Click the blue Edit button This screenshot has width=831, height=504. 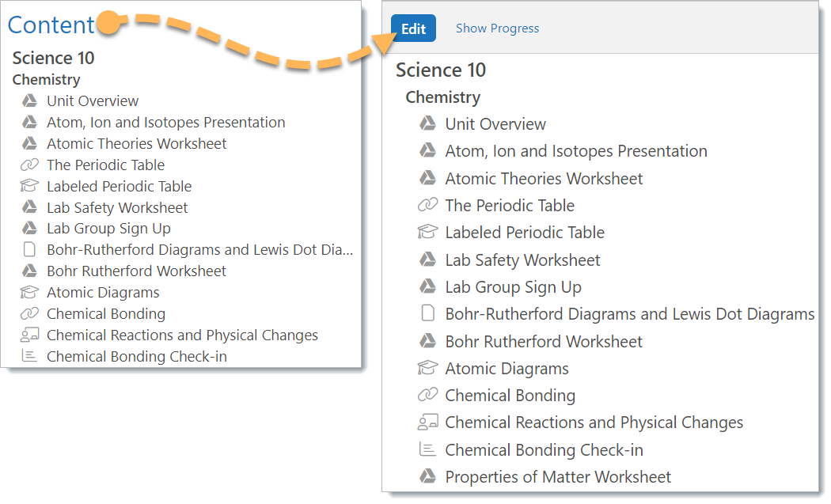(x=413, y=28)
